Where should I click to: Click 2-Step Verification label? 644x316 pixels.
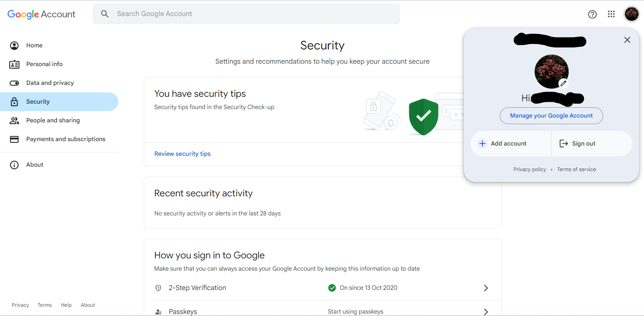point(197,288)
